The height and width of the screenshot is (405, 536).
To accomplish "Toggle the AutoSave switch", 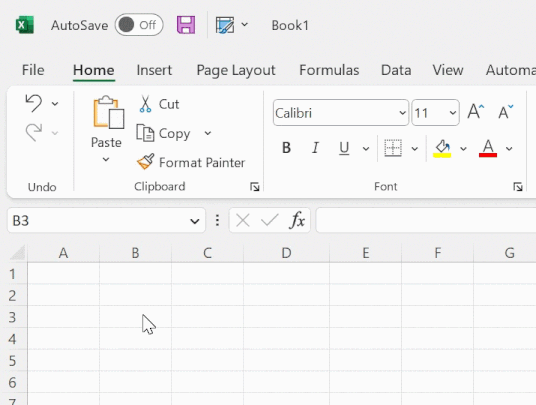I will coord(139,25).
